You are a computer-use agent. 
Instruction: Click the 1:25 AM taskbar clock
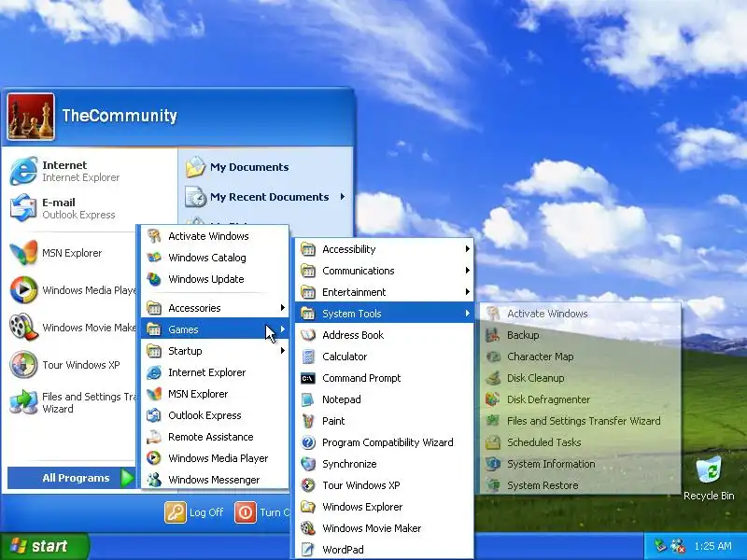click(712, 546)
